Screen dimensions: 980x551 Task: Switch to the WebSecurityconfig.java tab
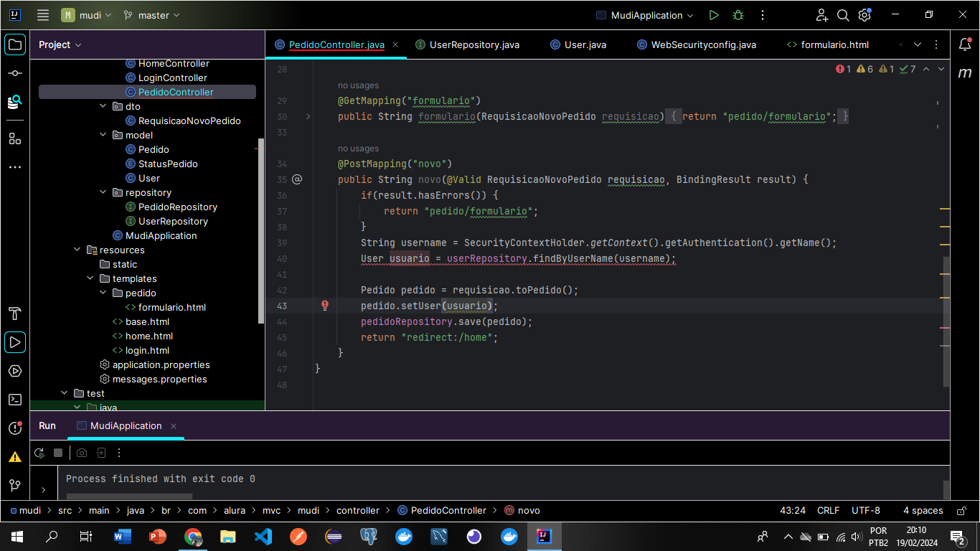click(x=697, y=44)
